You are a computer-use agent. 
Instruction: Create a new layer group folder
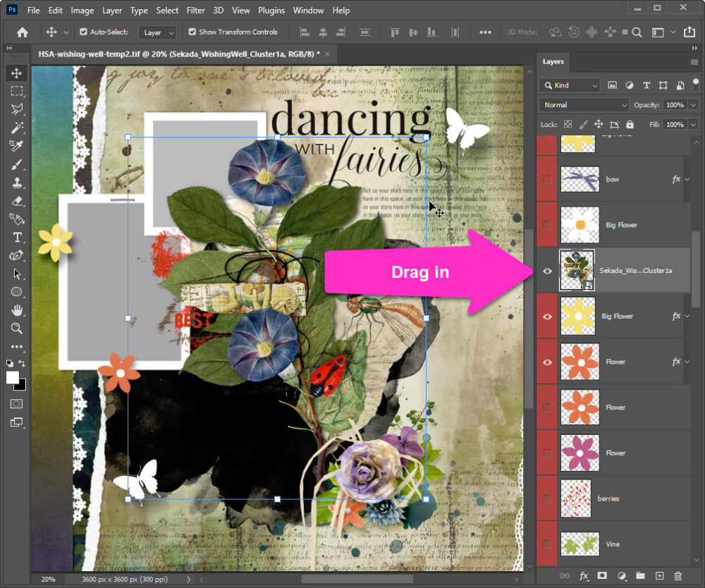click(x=640, y=576)
